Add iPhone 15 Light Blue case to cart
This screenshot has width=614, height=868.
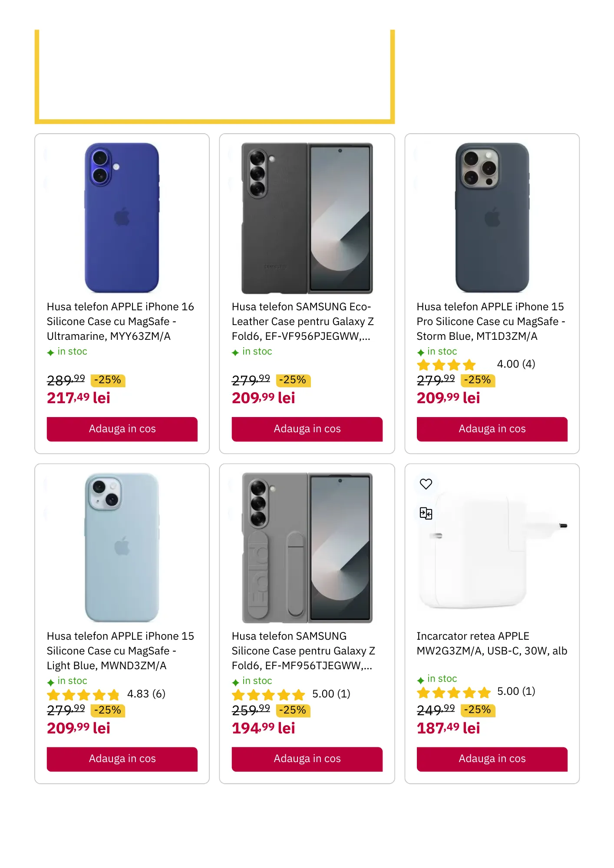tap(122, 759)
